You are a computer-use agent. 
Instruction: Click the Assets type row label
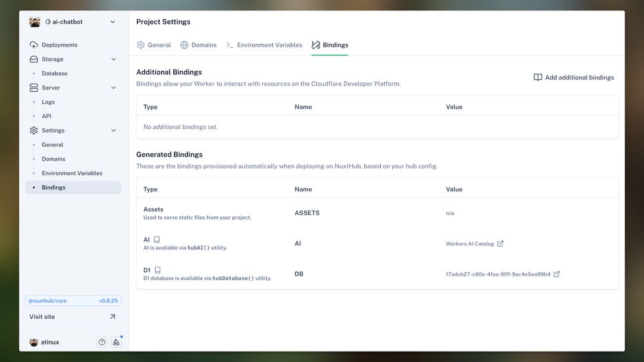pyautogui.click(x=153, y=209)
